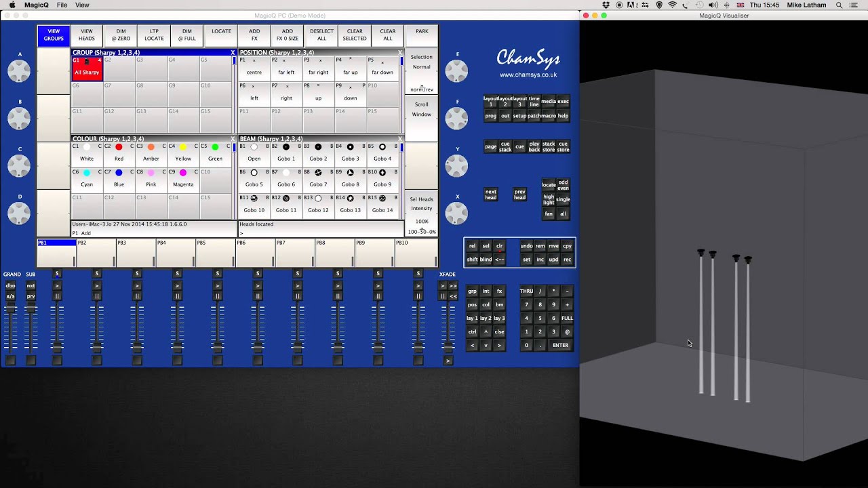
Task: Select the Cyan colour palette
Action: coord(87,179)
